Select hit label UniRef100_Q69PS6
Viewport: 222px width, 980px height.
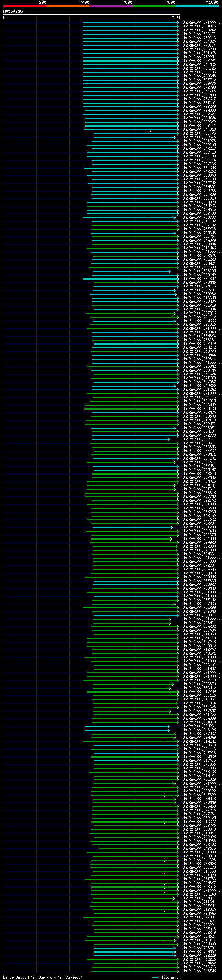click(199, 84)
